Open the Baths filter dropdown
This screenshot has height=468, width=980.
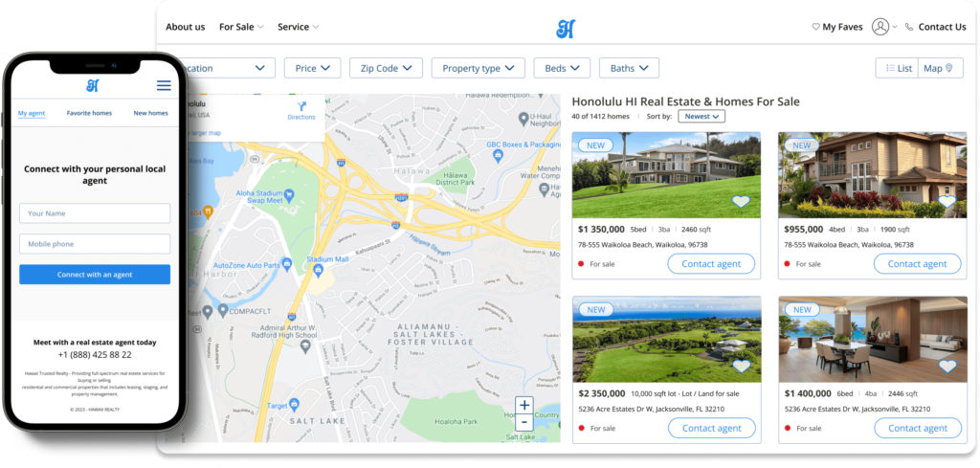629,68
